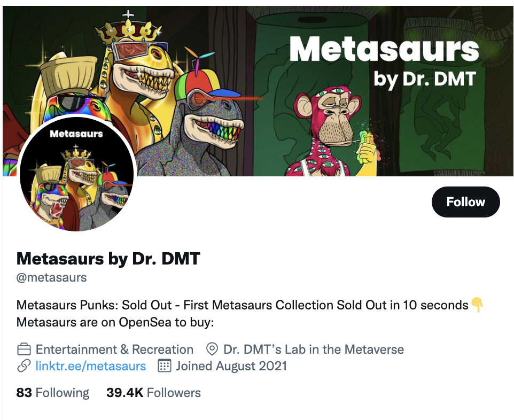The height and width of the screenshot is (420, 514).
Task: Click Dr. DMT's Lab location text
Action: [314, 349]
